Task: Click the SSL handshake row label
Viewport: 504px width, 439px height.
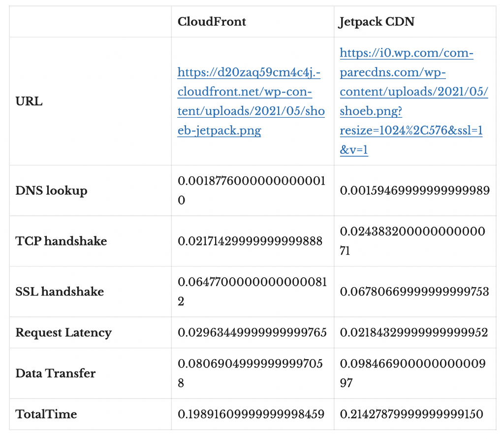Action: point(60,292)
